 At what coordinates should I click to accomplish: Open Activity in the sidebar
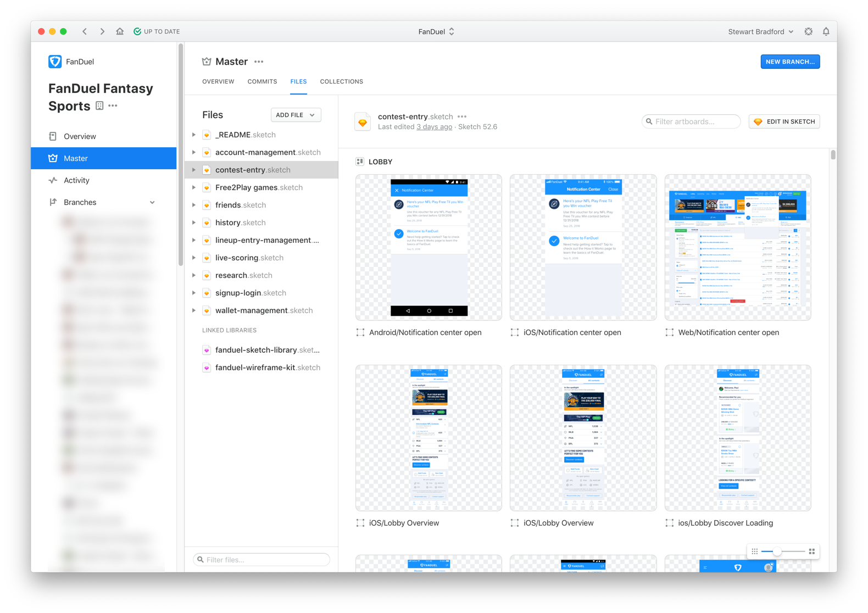tap(104, 180)
